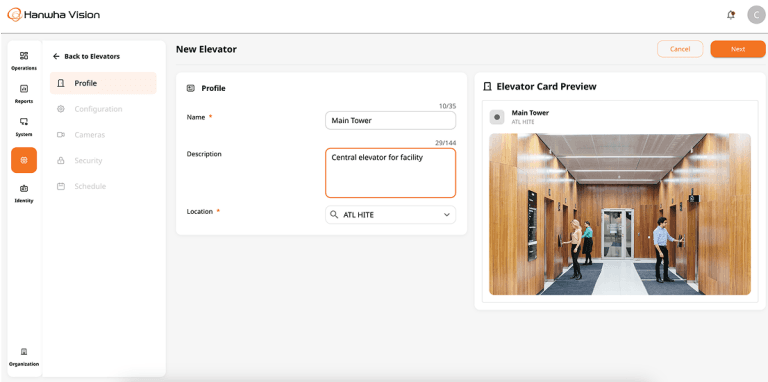The width and height of the screenshot is (768, 382).
Task: Click the Profile section header icon
Action: pos(191,89)
